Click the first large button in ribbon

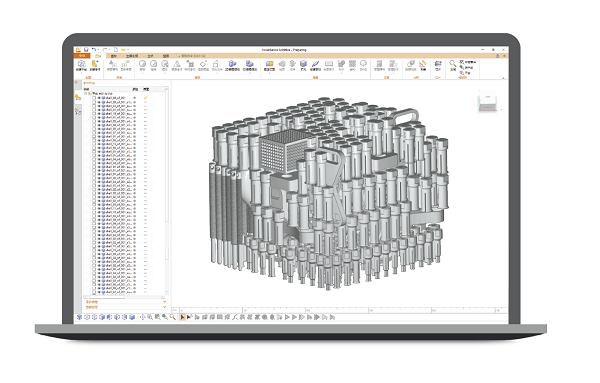click(81, 65)
